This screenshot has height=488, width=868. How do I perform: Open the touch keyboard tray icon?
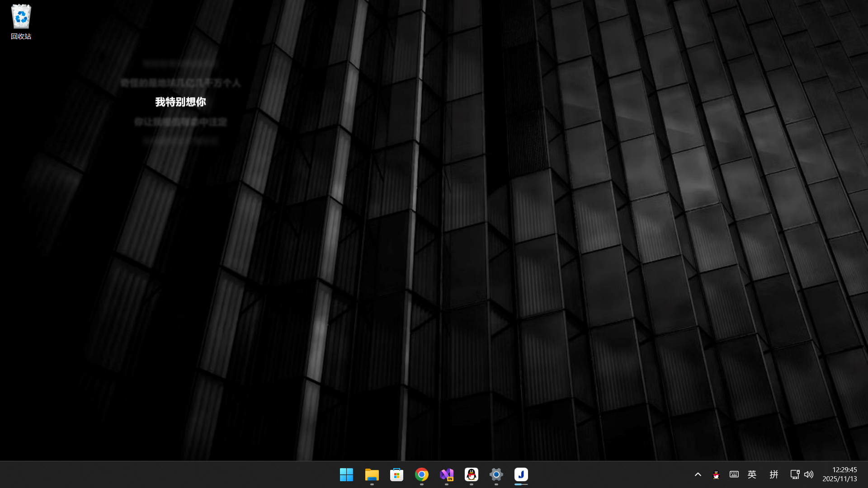click(x=734, y=474)
